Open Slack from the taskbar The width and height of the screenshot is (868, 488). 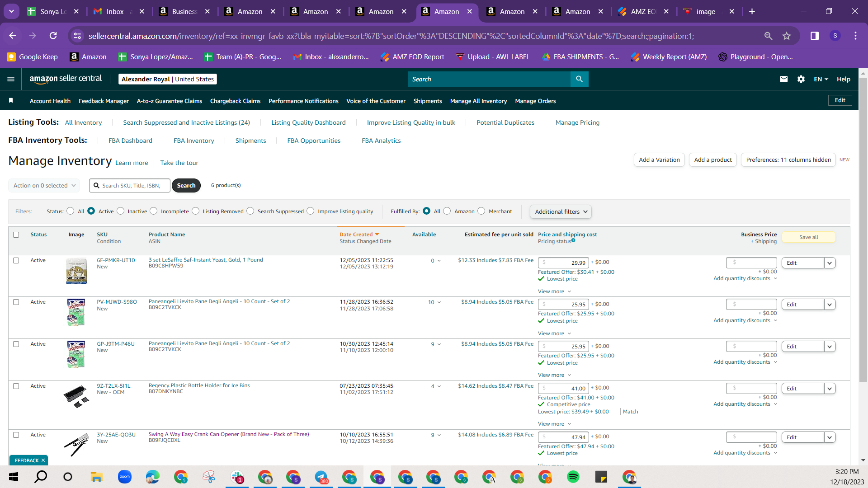pyautogui.click(x=237, y=477)
